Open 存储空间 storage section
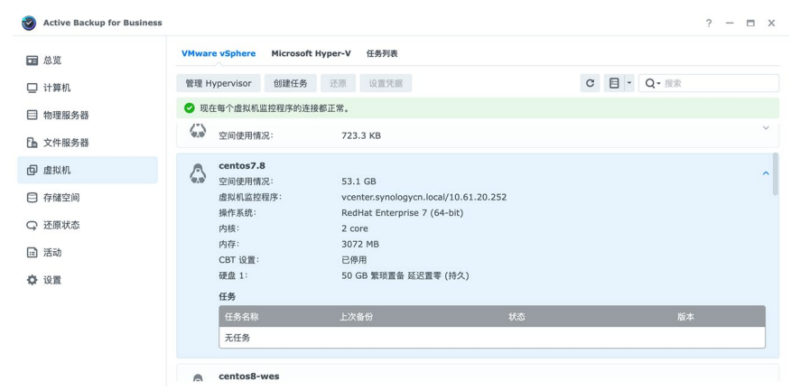The height and width of the screenshot is (391, 800). tap(87, 198)
